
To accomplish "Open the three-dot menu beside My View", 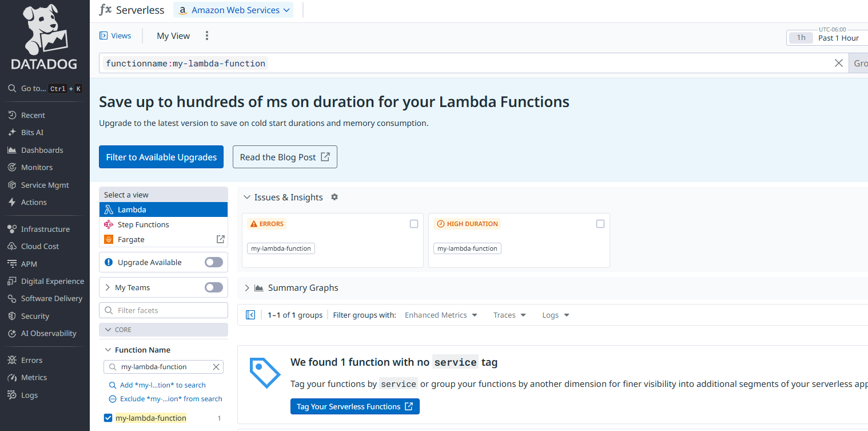I will (207, 36).
